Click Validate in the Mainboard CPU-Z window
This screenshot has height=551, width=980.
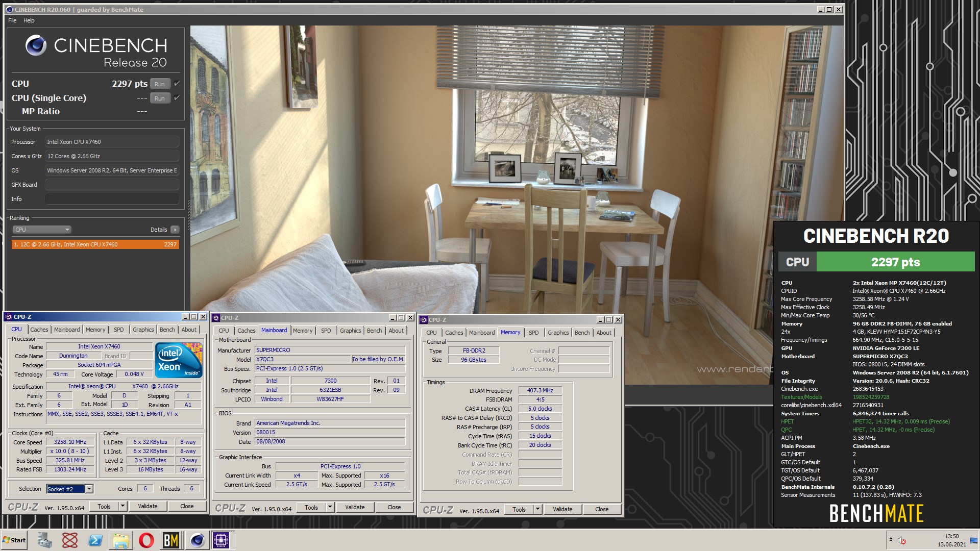coord(355,507)
